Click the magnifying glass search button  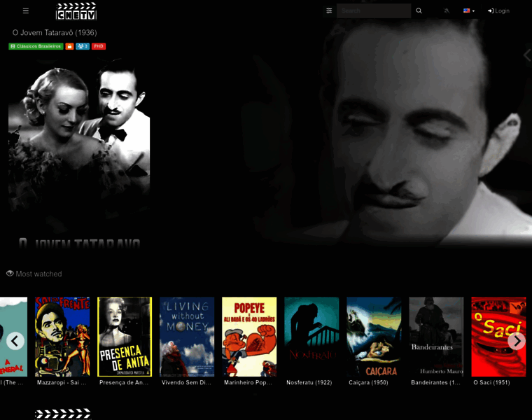click(x=419, y=11)
